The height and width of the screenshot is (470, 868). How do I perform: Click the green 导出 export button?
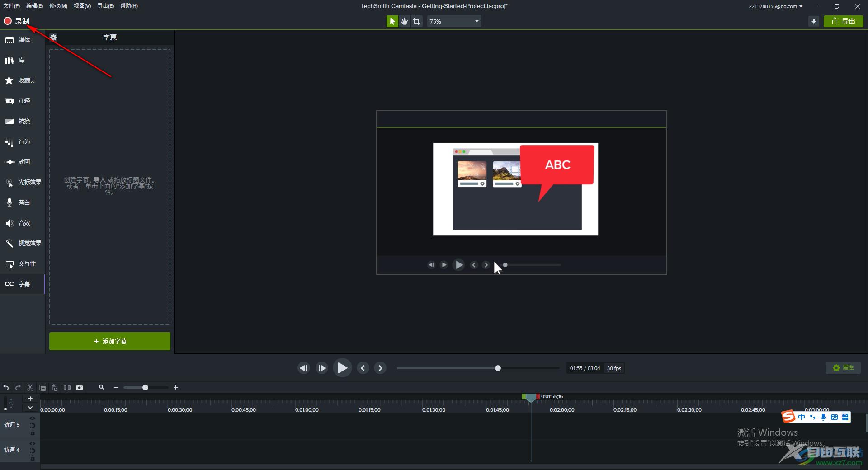click(x=844, y=21)
